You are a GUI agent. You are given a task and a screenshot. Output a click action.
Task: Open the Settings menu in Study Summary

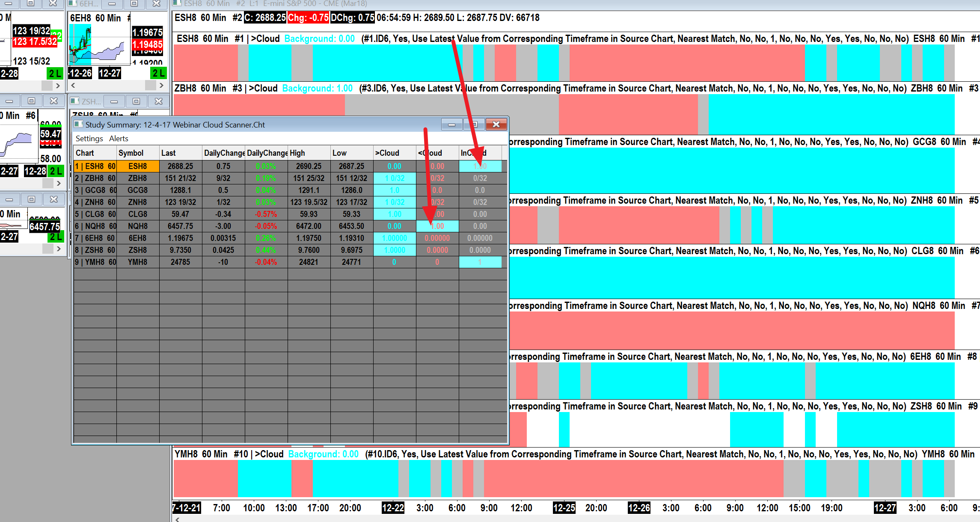pyautogui.click(x=89, y=139)
